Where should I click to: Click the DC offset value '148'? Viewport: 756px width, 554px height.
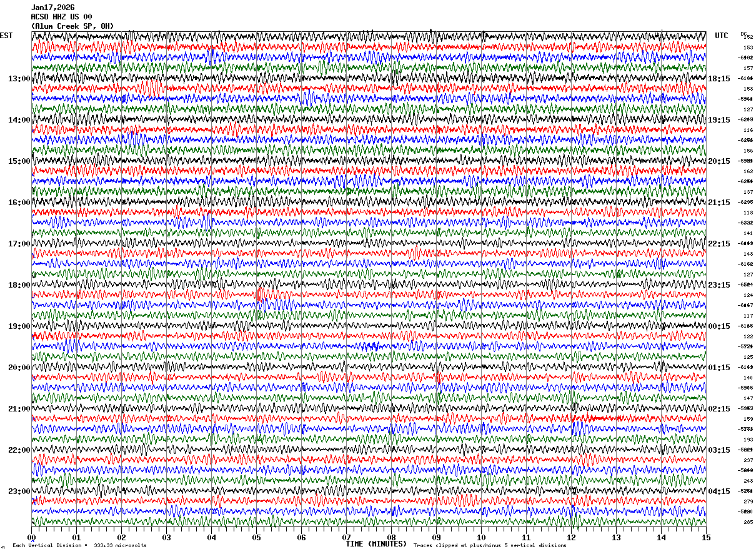tap(748, 254)
